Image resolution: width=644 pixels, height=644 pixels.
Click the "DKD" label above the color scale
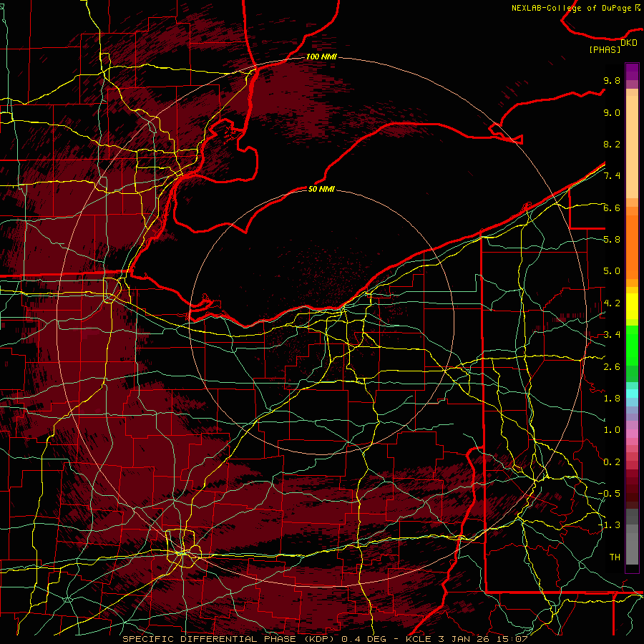[629, 43]
